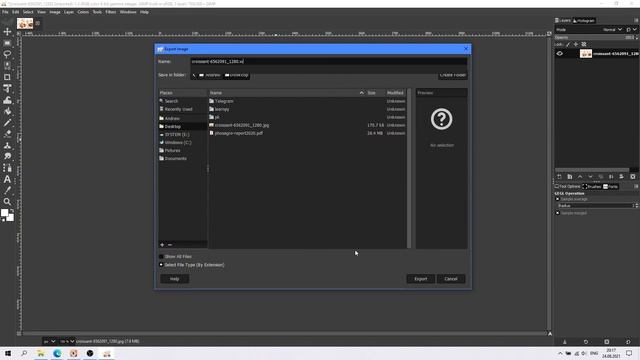Image resolution: width=640 pixels, height=360 pixels.
Task: Add bookmark with plus button under Places
Action: pyautogui.click(x=162, y=244)
